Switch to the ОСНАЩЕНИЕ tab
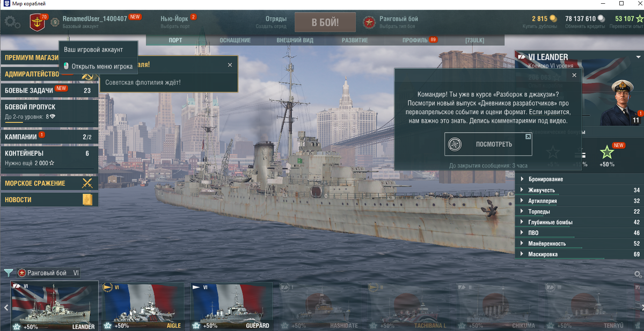644x331 pixels. coord(235,40)
